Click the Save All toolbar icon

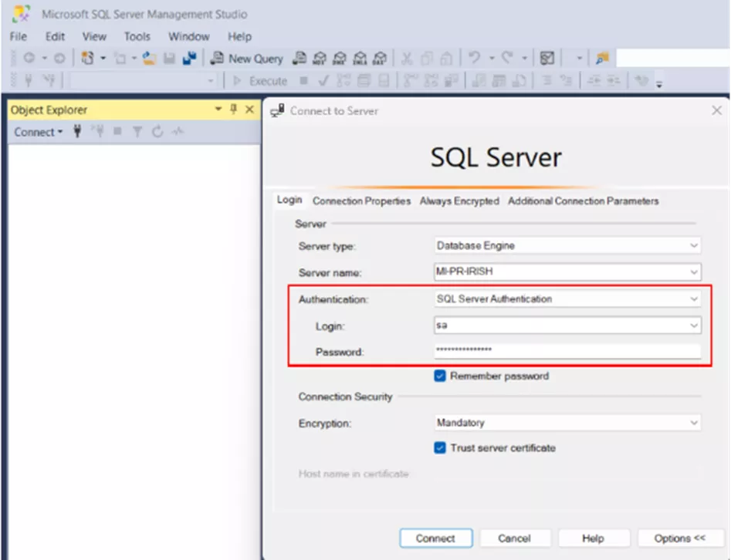189,58
